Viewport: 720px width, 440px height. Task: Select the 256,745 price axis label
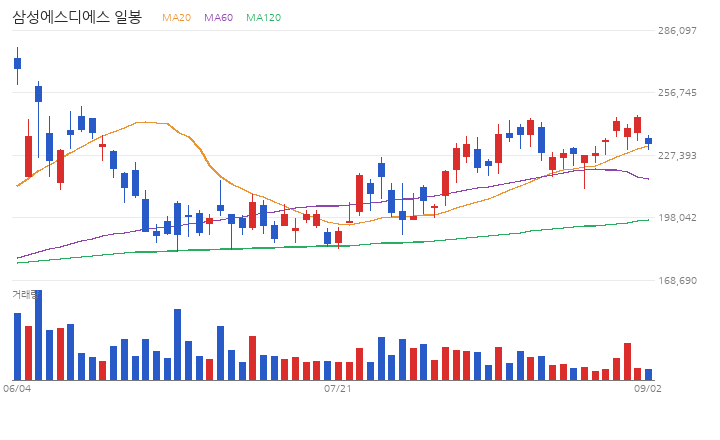point(677,93)
